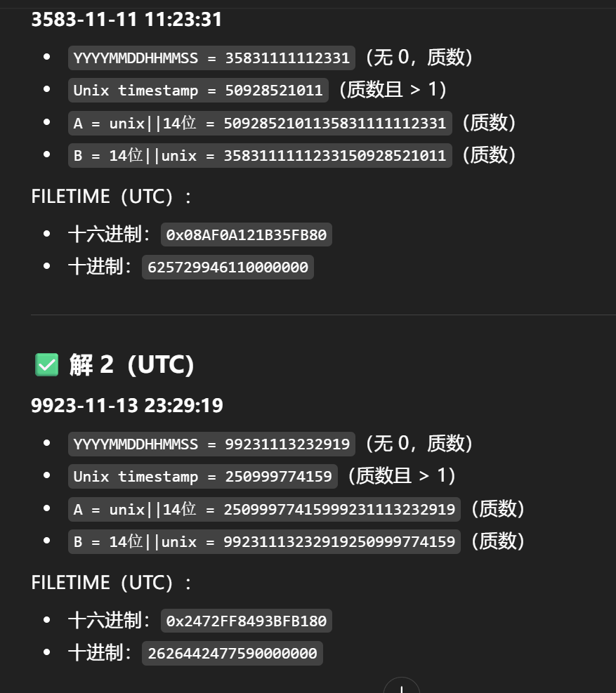
Task: Click the FILETIME (UTC) label above 0x08AF0A121B35FB80
Action: point(111,197)
